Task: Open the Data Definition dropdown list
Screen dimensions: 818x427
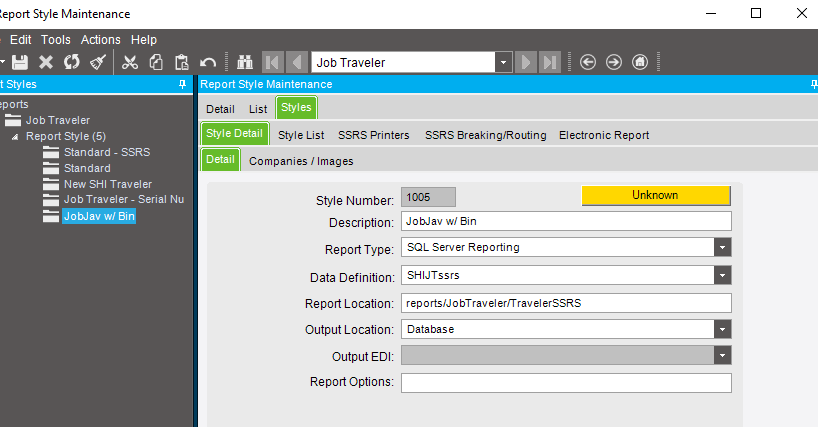Action: pyautogui.click(x=722, y=275)
